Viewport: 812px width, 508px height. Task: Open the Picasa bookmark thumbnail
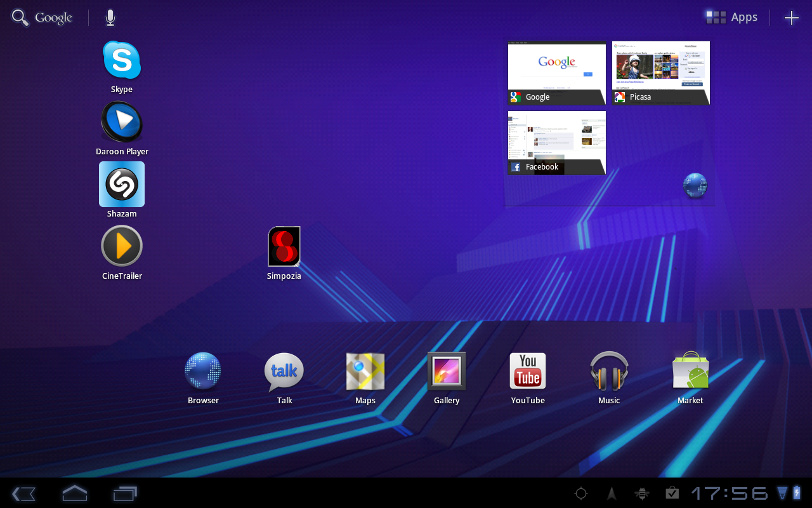[661, 72]
